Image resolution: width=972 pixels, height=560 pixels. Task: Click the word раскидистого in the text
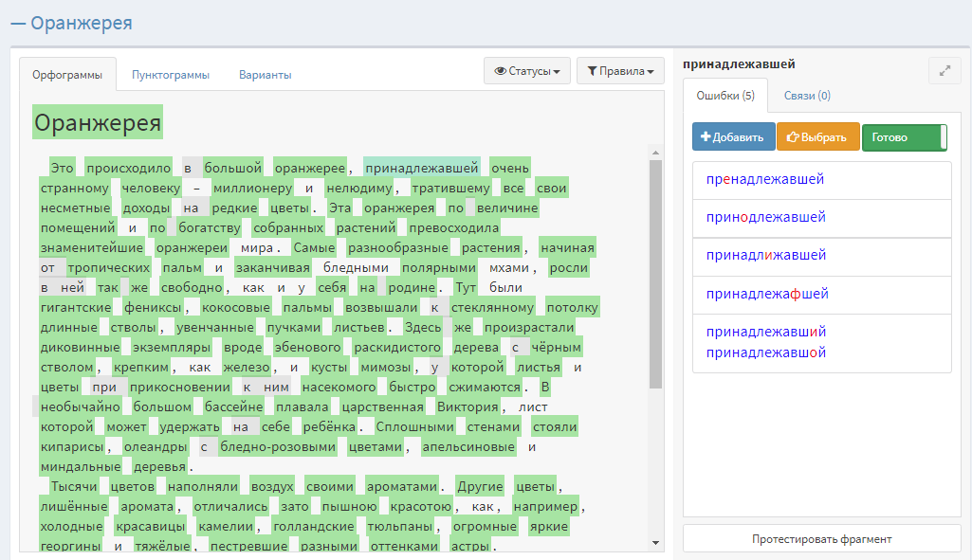click(396, 347)
